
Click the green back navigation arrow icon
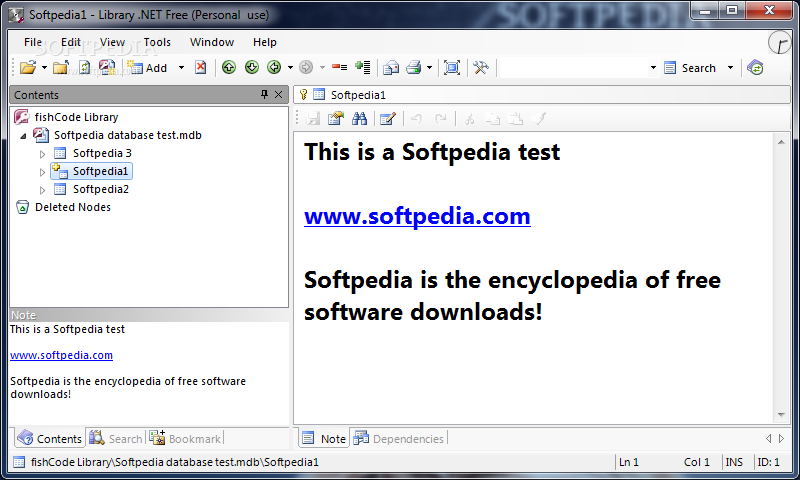coord(274,67)
